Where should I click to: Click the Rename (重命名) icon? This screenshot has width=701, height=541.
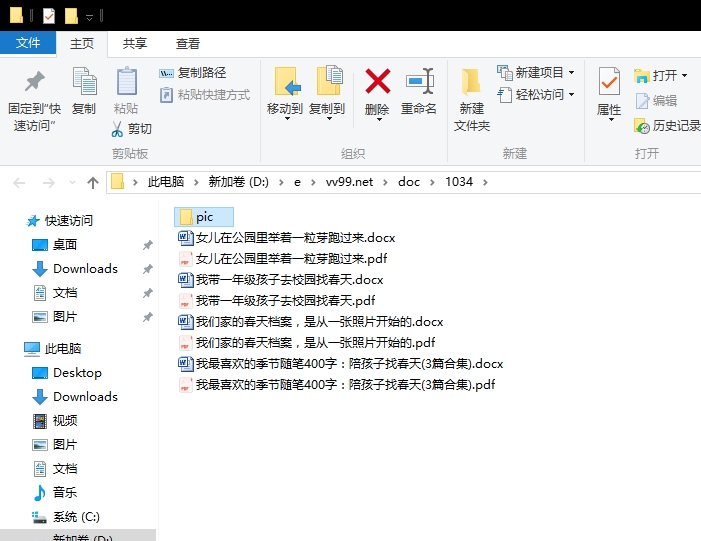pos(419,81)
